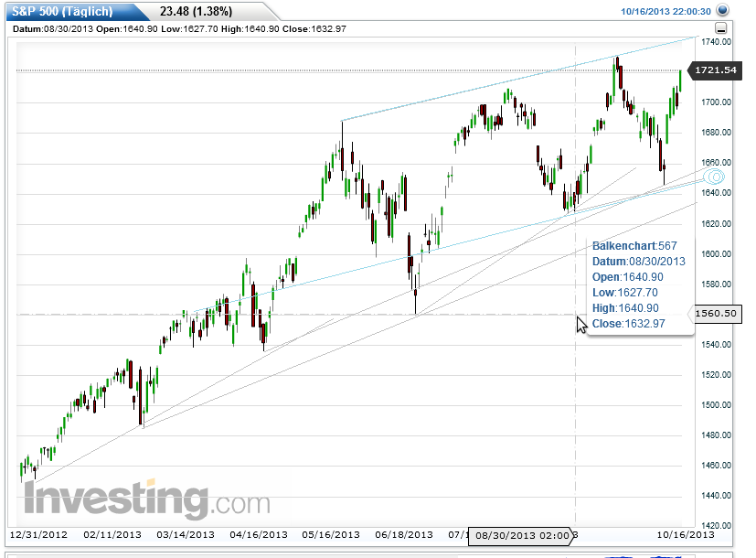
Task: Click the Open:1640.90 tooltip line
Action: pos(628,277)
